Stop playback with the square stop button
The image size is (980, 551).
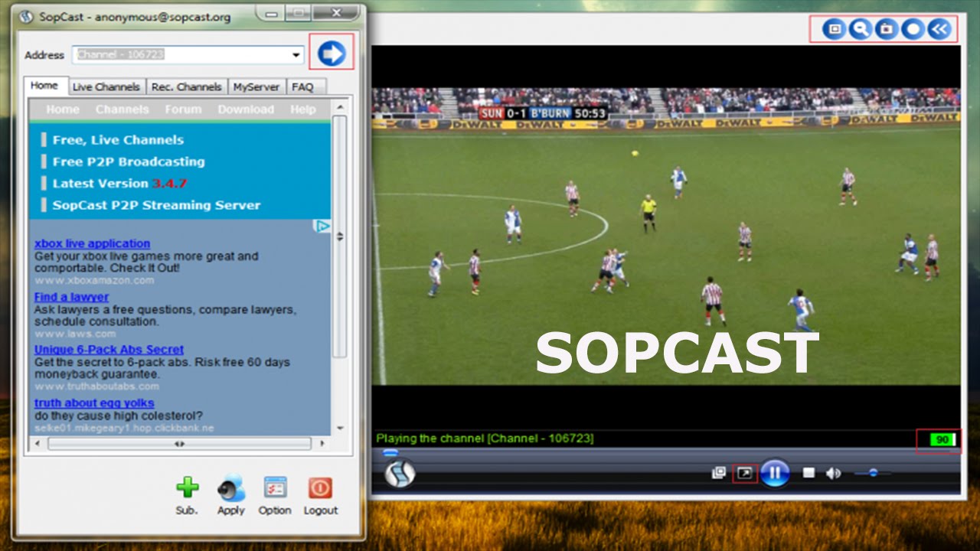(x=808, y=473)
